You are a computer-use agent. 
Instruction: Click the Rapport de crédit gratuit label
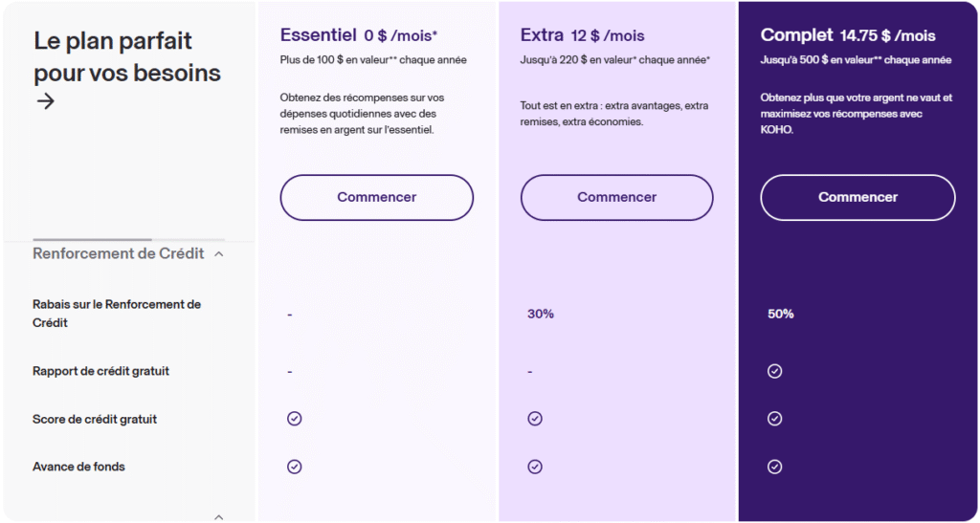[100, 371]
